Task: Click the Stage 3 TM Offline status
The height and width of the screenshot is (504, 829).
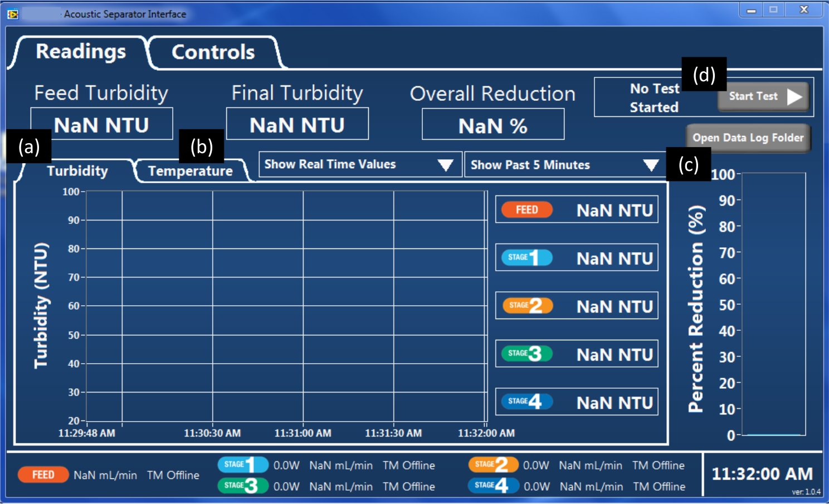Action: coord(409,486)
